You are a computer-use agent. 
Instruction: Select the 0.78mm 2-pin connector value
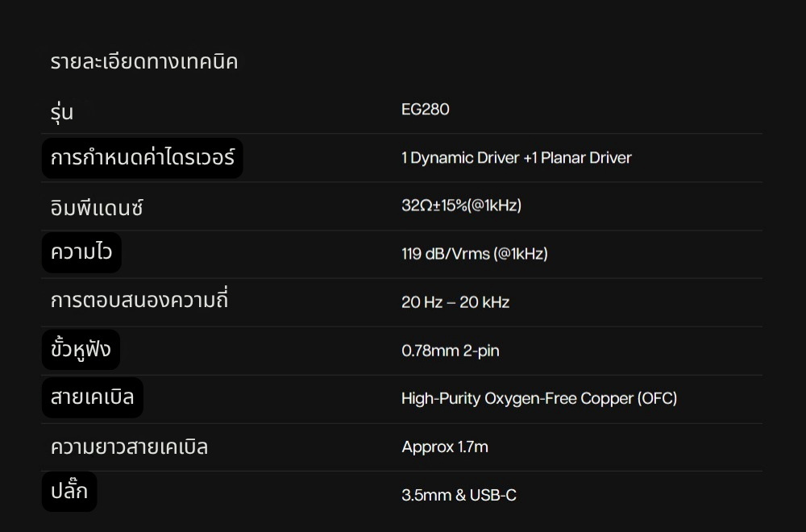pyautogui.click(x=450, y=351)
